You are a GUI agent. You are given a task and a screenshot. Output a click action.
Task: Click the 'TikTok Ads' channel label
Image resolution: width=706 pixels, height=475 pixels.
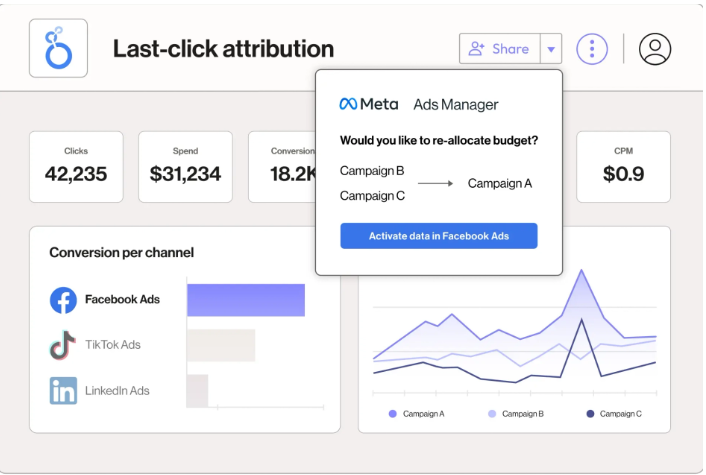(113, 345)
